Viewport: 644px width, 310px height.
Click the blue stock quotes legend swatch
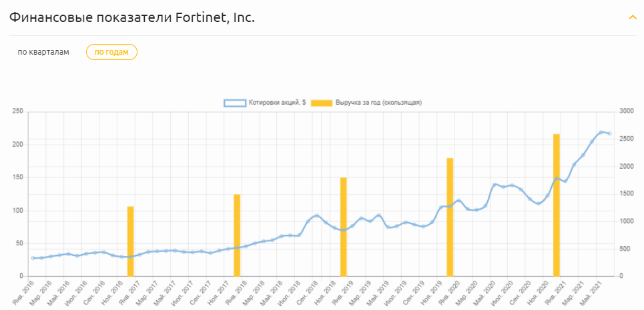point(235,103)
